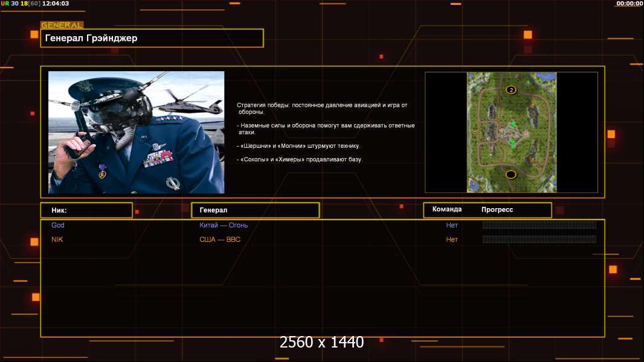Click the GENERAL label tab
The image size is (644, 362).
point(62,25)
